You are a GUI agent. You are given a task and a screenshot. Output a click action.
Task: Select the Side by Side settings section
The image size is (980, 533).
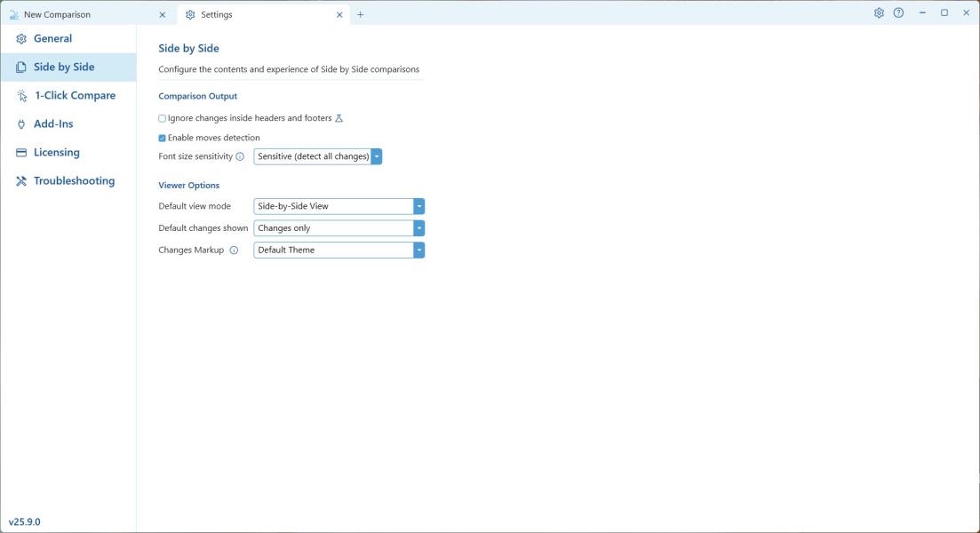point(64,68)
